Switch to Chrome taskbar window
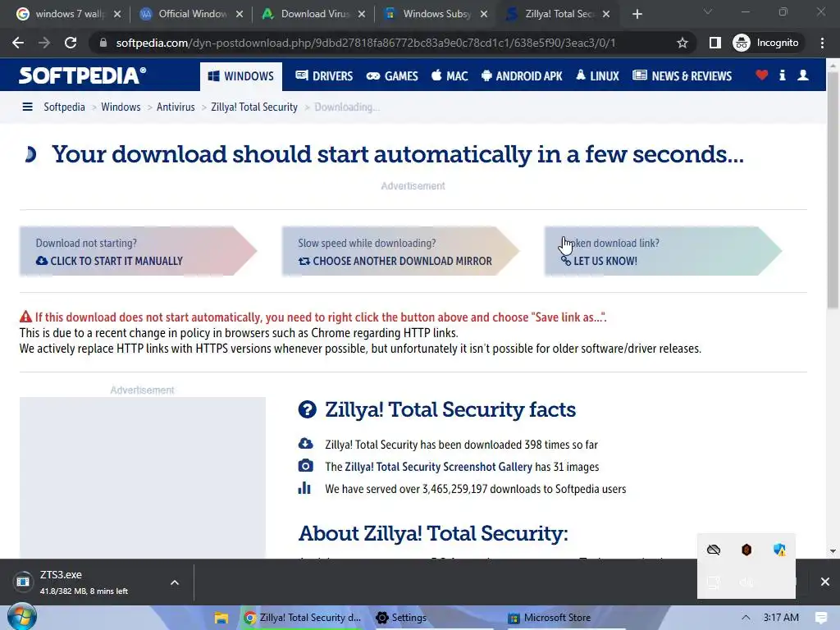This screenshot has width=840, height=630. point(304,618)
